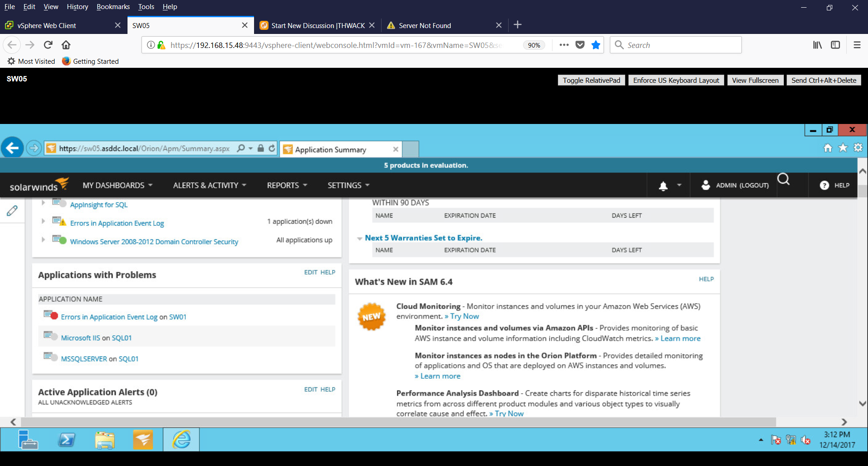Open the Firefox library icon
868x466 pixels.
[x=817, y=45]
